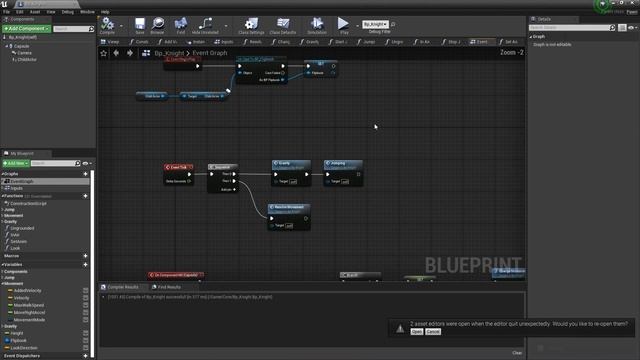640x360 pixels.
Task: Open the Window menu
Action: (x=87, y=12)
